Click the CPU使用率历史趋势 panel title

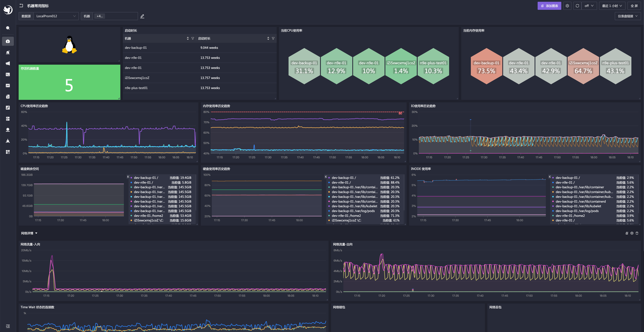coord(34,106)
